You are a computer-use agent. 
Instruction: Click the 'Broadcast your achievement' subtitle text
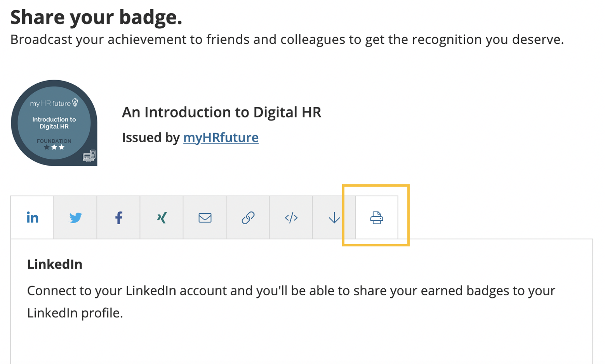tap(287, 40)
